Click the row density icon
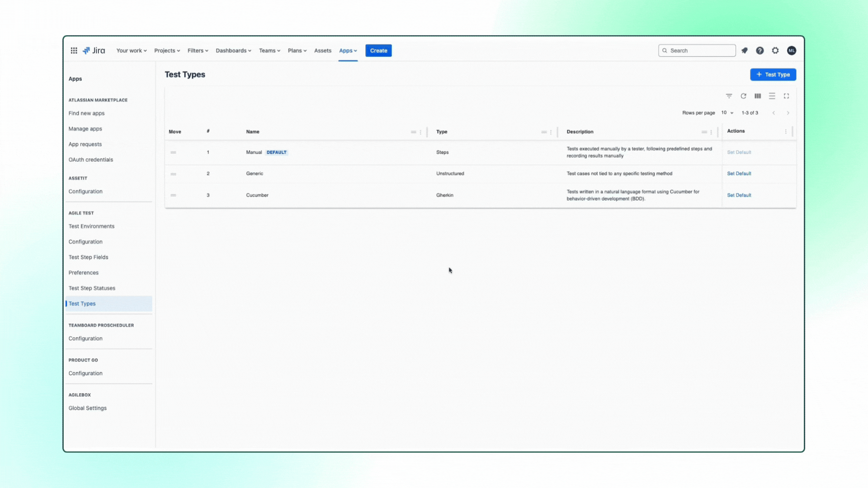 pos(772,96)
